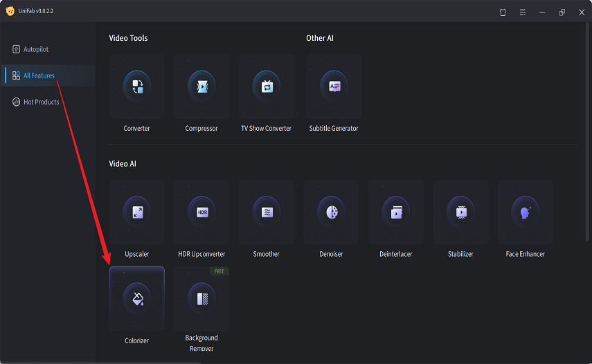Select the Face Enhancer tool
The height and width of the screenshot is (364, 592).
[526, 212]
